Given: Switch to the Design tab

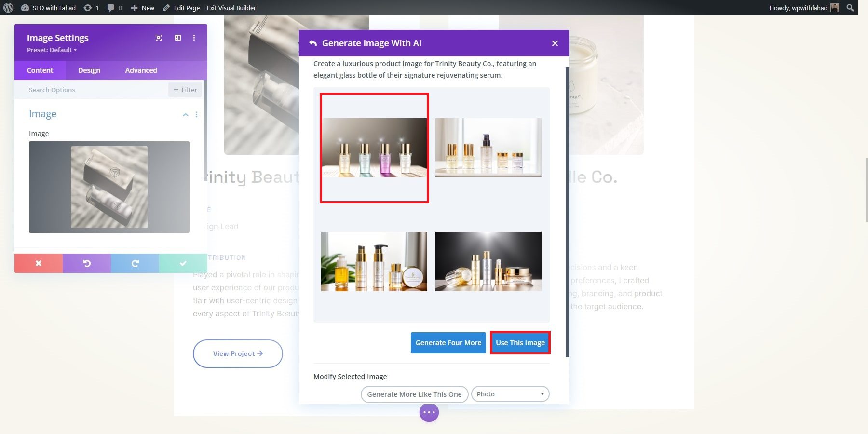Looking at the screenshot, I should [x=89, y=70].
